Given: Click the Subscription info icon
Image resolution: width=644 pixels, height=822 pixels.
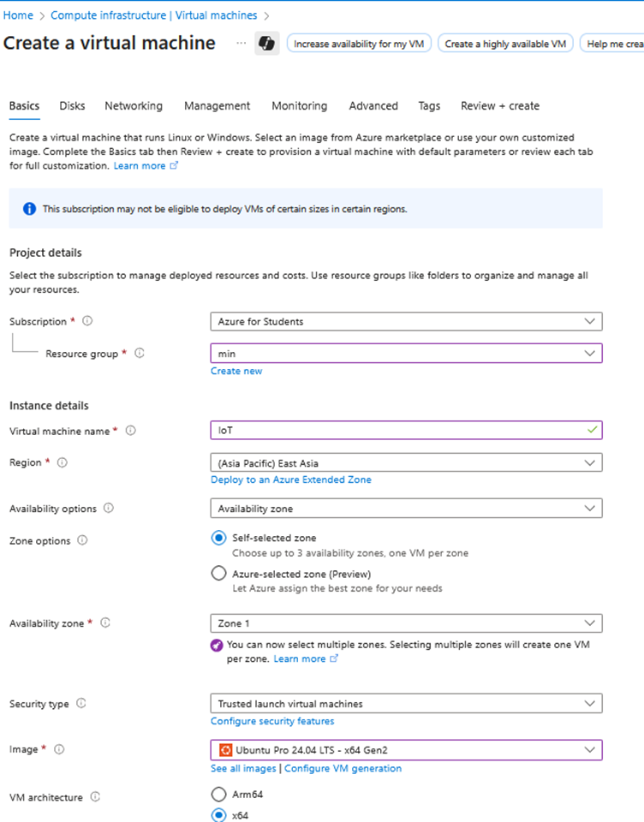Looking at the screenshot, I should click(x=89, y=321).
